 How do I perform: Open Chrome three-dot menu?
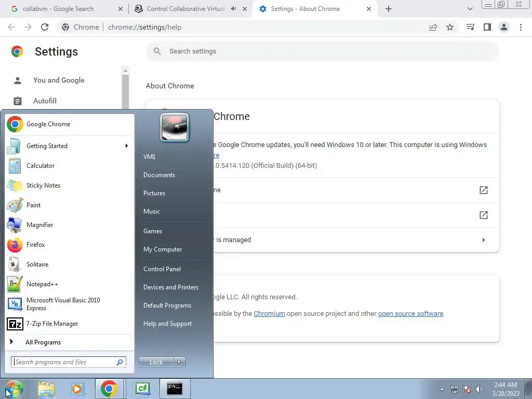(521, 27)
